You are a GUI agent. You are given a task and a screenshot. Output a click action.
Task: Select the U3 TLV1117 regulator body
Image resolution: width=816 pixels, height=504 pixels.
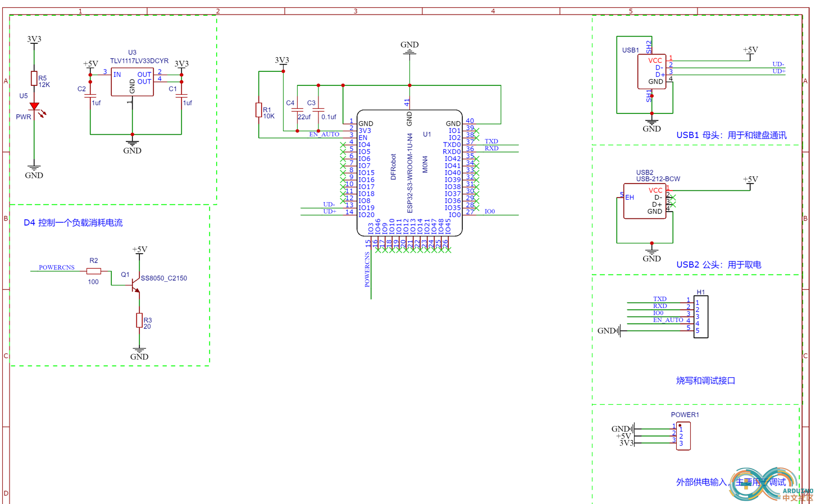(132, 82)
